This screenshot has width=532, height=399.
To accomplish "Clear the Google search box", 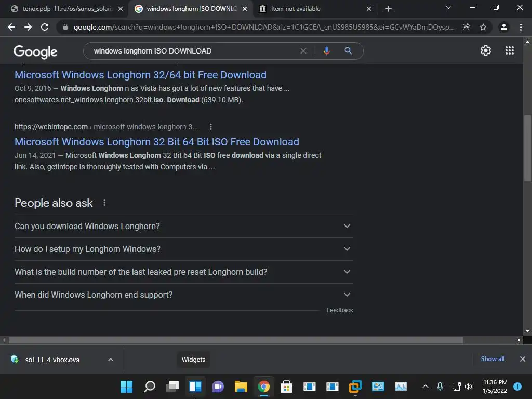I will pyautogui.click(x=303, y=51).
